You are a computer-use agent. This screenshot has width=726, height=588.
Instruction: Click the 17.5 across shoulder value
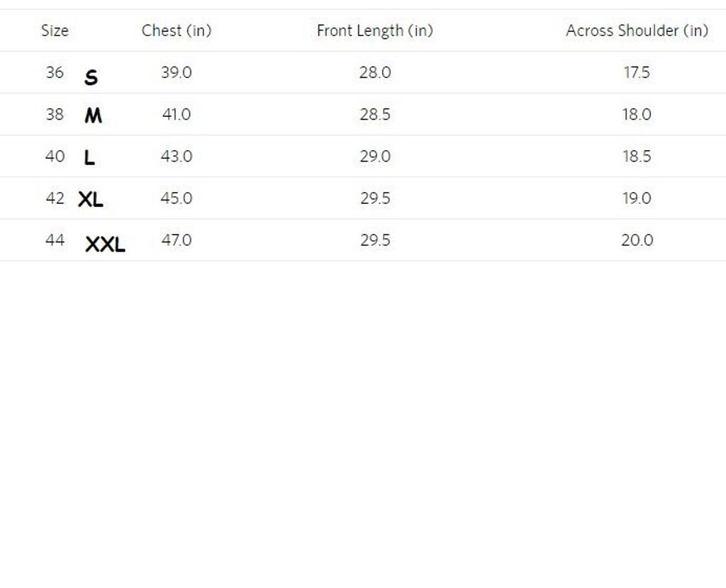click(x=637, y=72)
